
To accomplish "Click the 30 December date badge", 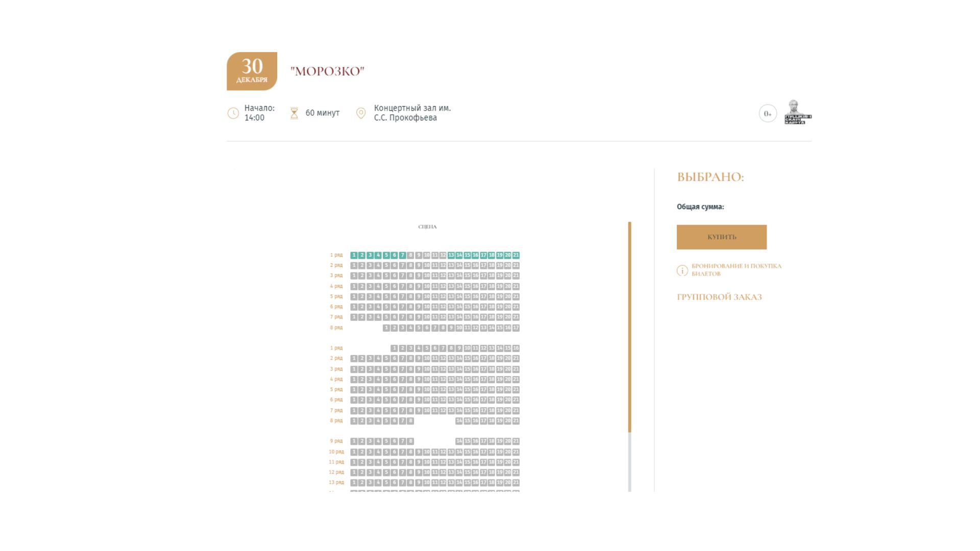I will click(252, 71).
